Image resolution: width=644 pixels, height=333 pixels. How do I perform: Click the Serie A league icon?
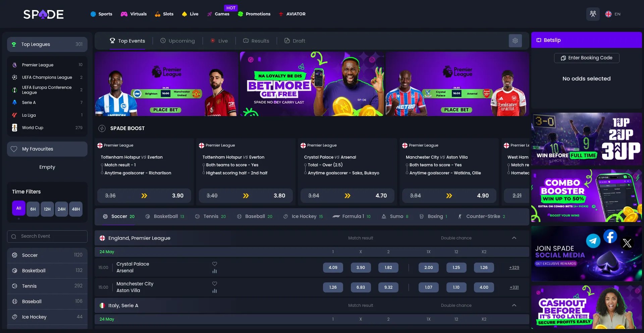point(15,102)
